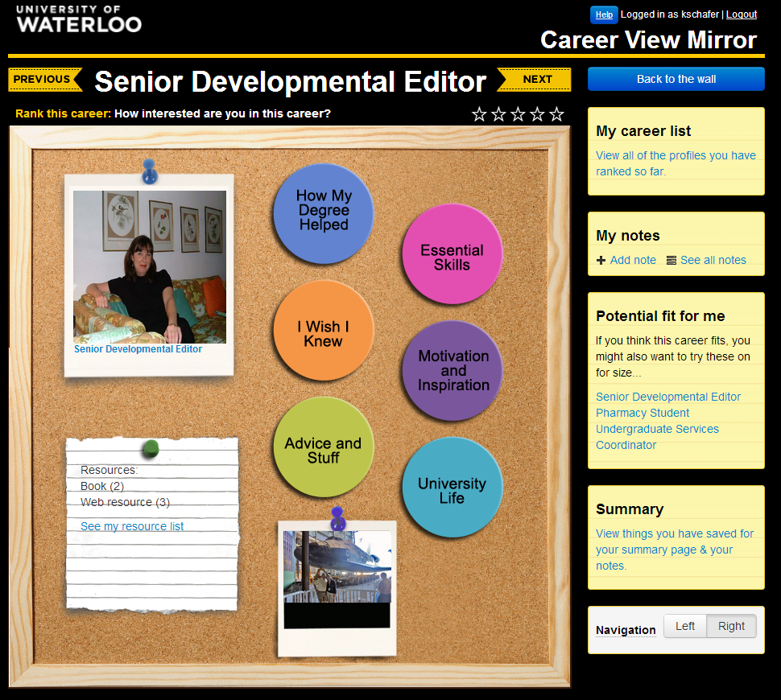Open Motivation and Inspiration circle
The height and width of the screenshot is (700, 781).
(452, 370)
